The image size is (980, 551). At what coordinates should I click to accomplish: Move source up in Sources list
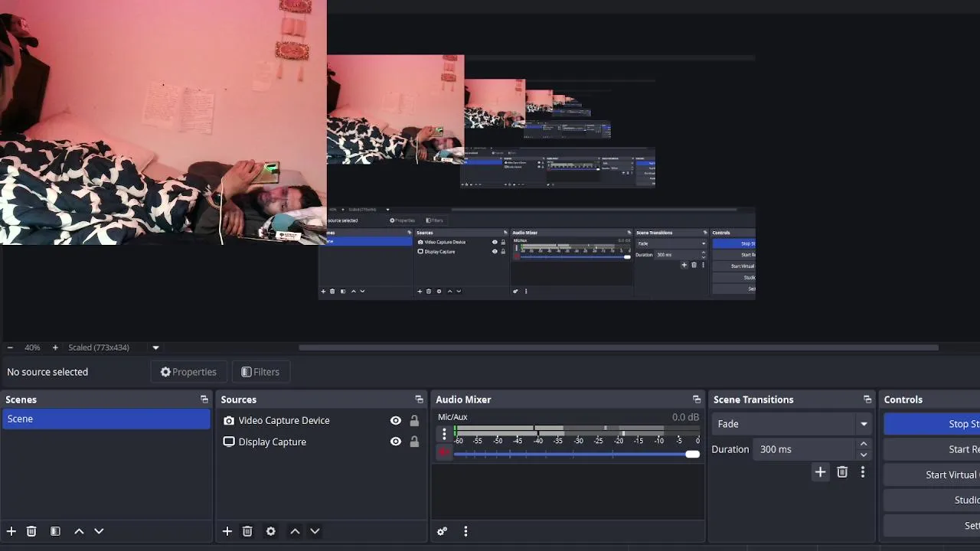coord(295,531)
